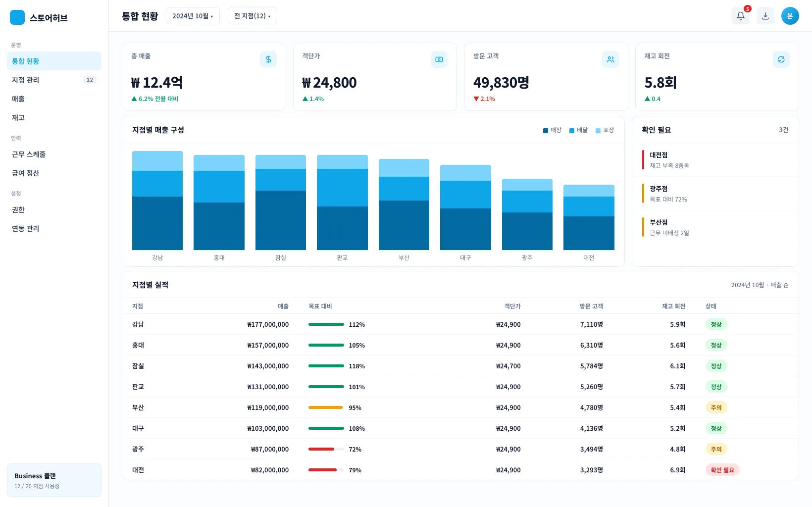Click ₩131,000,000 in the 판교 row
Viewport: 812px width, 507px height.
click(x=268, y=387)
